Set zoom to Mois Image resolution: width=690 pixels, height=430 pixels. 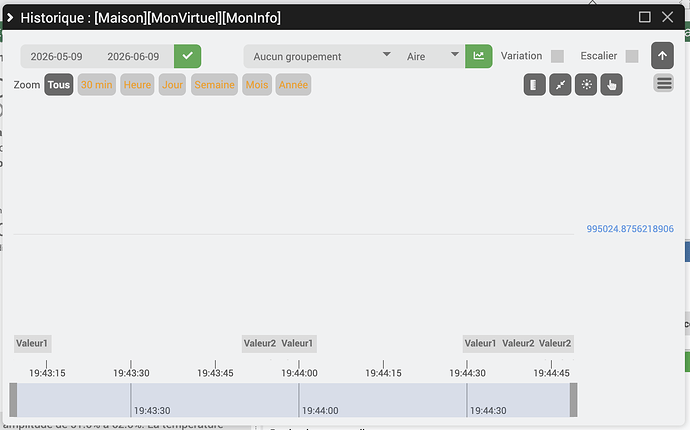pos(257,85)
